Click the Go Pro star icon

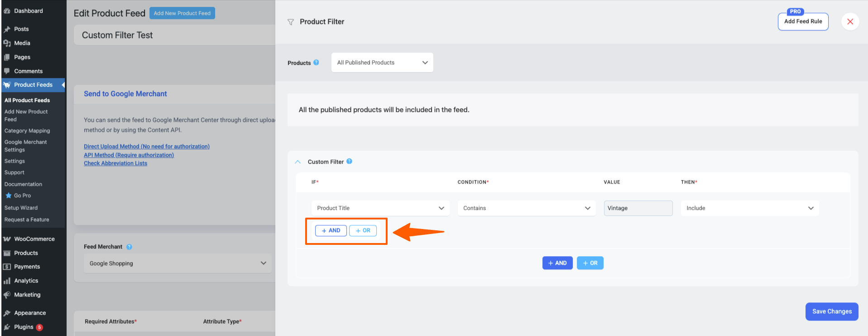[8, 195]
